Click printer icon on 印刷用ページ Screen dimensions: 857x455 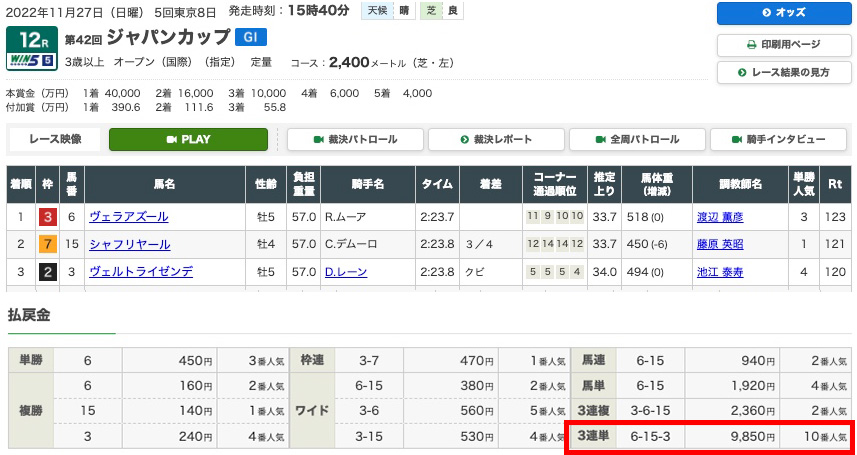[752, 45]
